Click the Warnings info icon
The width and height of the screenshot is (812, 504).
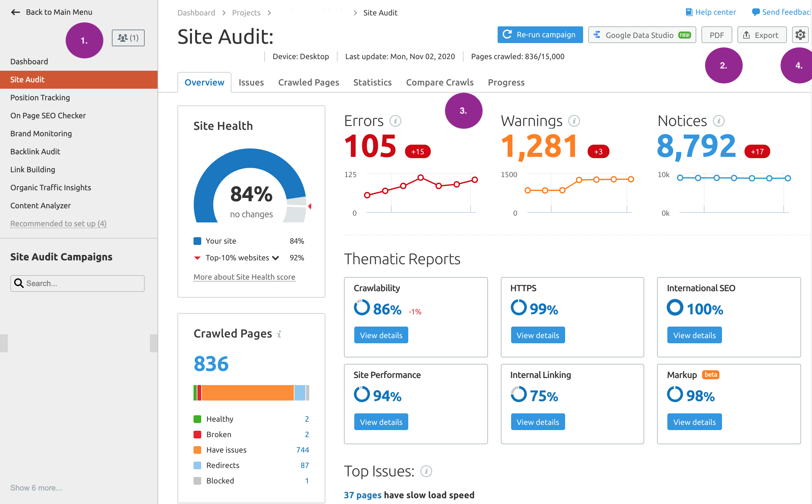[x=574, y=121]
